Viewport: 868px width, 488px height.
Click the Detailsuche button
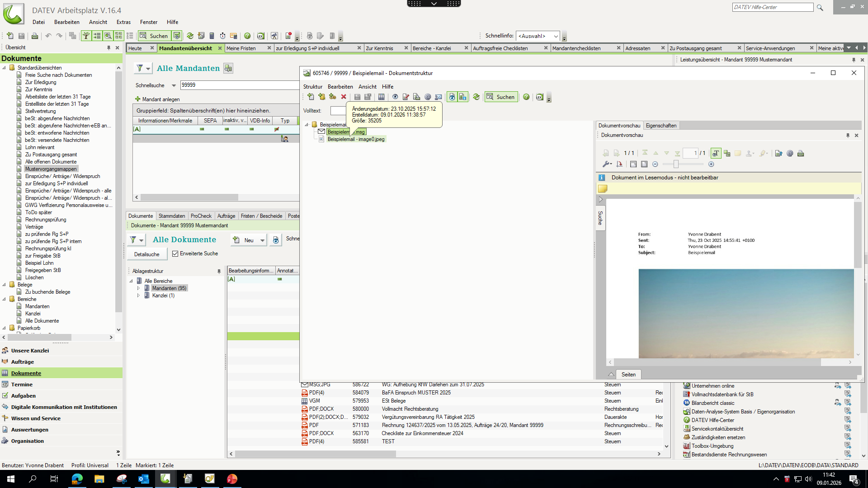pyautogui.click(x=146, y=254)
